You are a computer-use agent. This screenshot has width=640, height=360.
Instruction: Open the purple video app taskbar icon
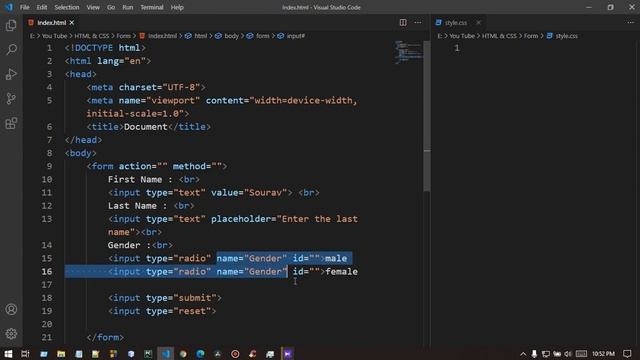[x=287, y=354]
